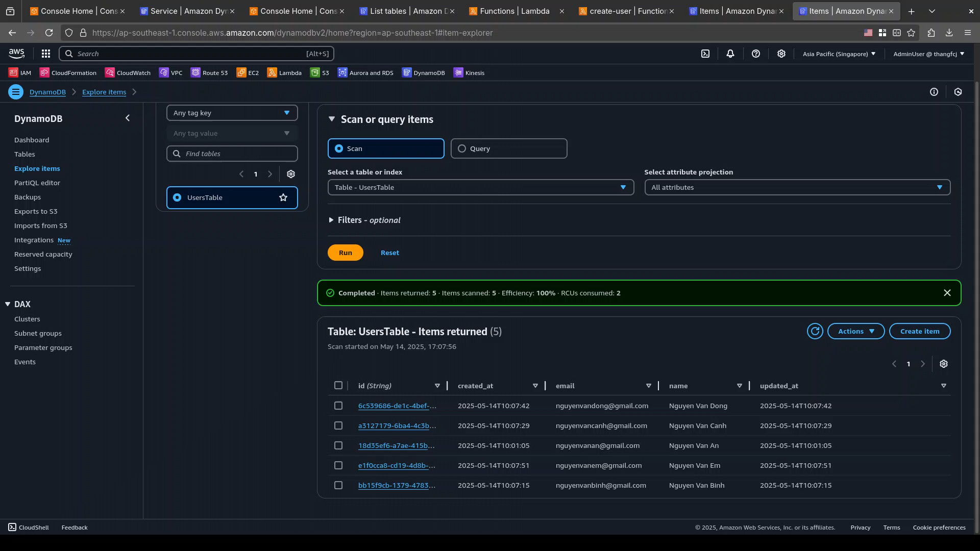Open the Select a table or index dropdown

481,187
